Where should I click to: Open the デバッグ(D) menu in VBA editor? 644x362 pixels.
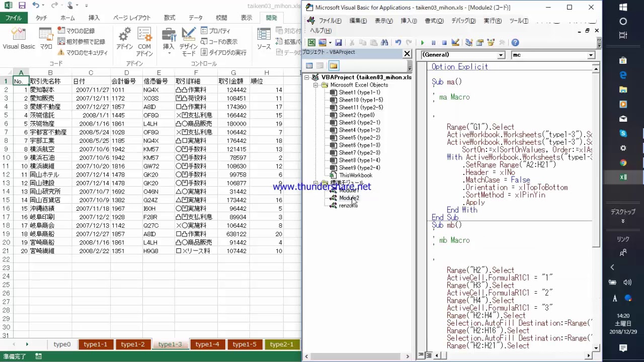click(x=463, y=21)
